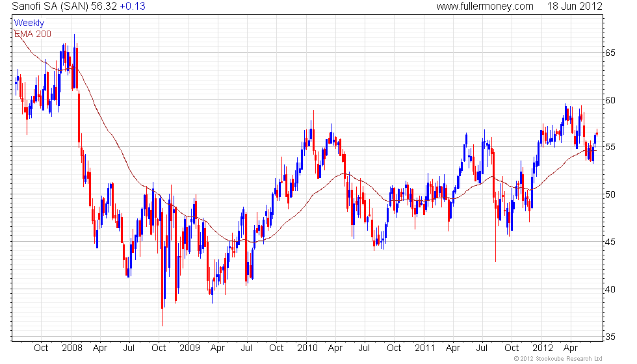Click the 60 price level on right axis

610,100
